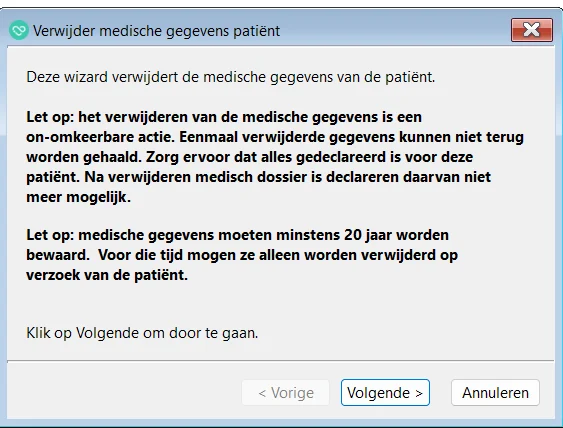Cancel the wizard via Annuleren
The image size is (563, 428).
tap(495, 392)
